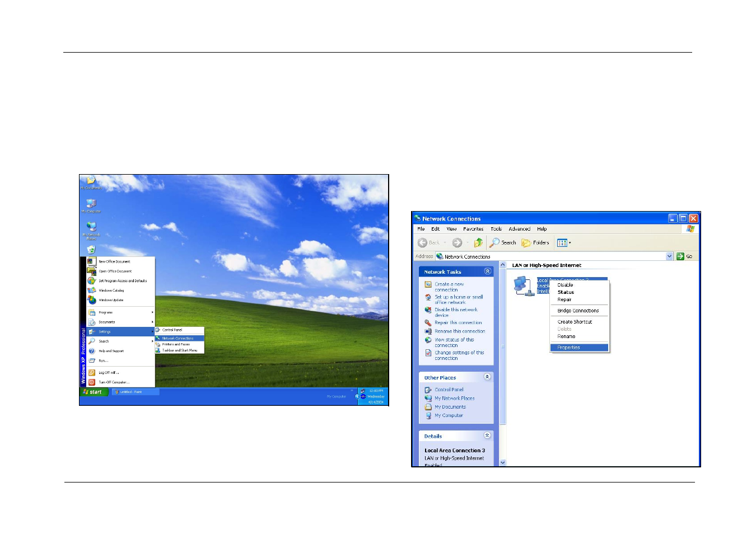Open the Views dropdown toolbar button
The image size is (756, 534).
click(564, 243)
